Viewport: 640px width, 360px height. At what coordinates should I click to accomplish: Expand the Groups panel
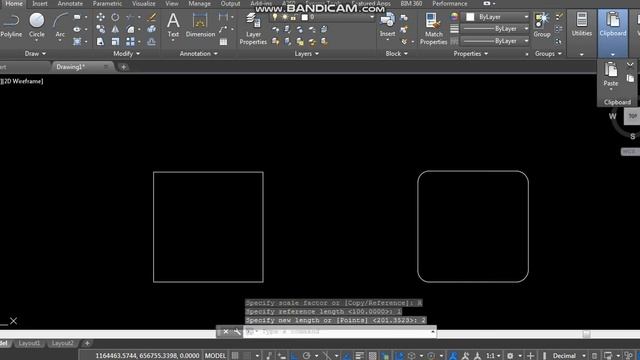(x=548, y=53)
